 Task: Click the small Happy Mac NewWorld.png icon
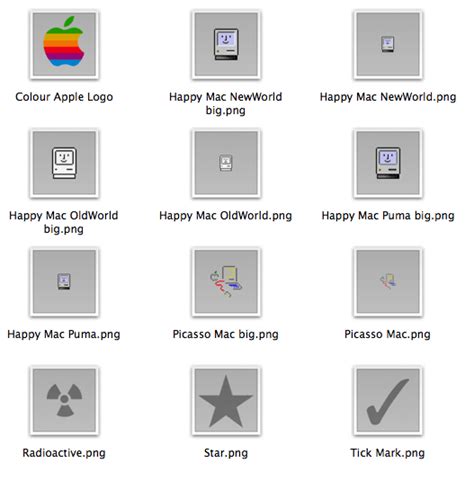tap(388, 44)
